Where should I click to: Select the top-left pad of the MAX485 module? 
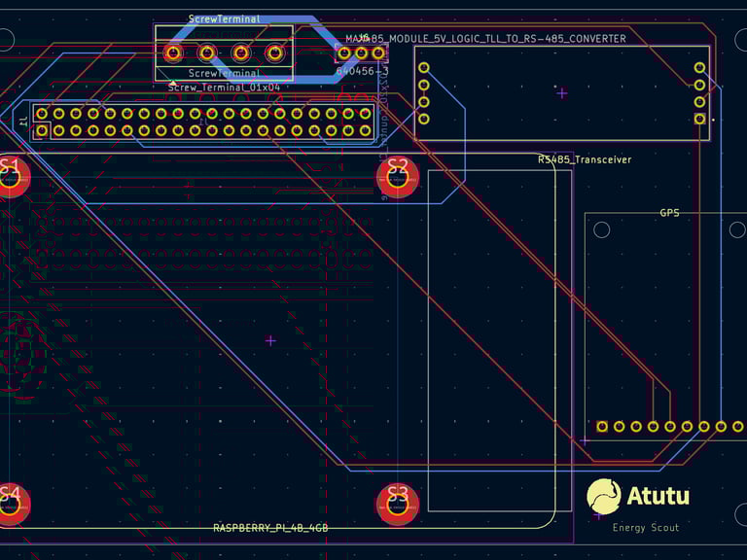(x=423, y=68)
